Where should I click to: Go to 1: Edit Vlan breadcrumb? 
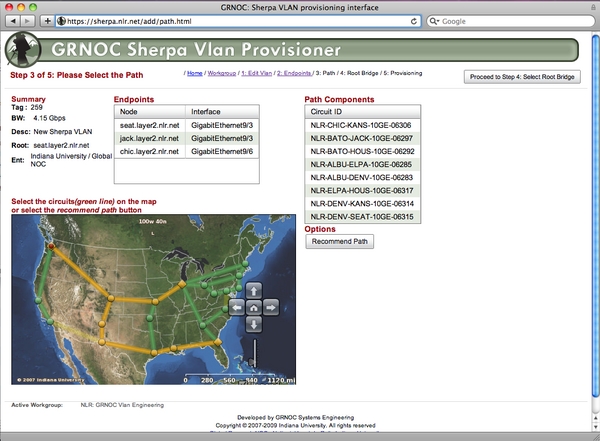[256, 73]
